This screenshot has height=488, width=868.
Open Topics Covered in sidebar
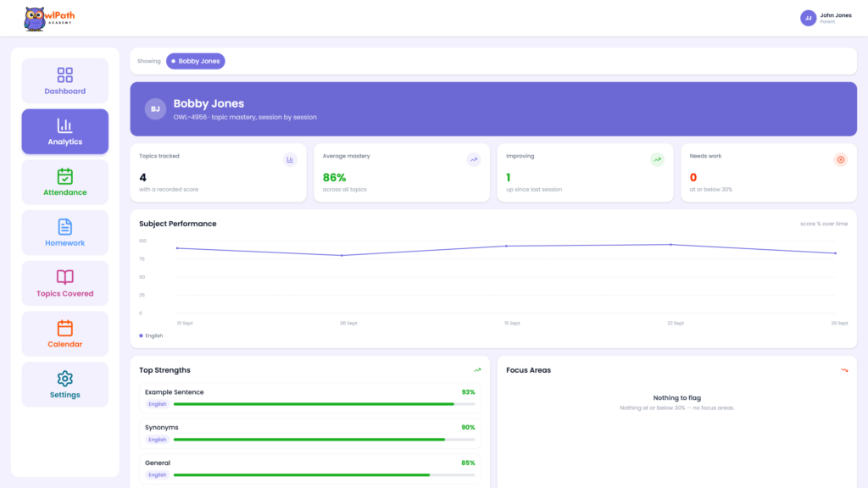click(64, 283)
